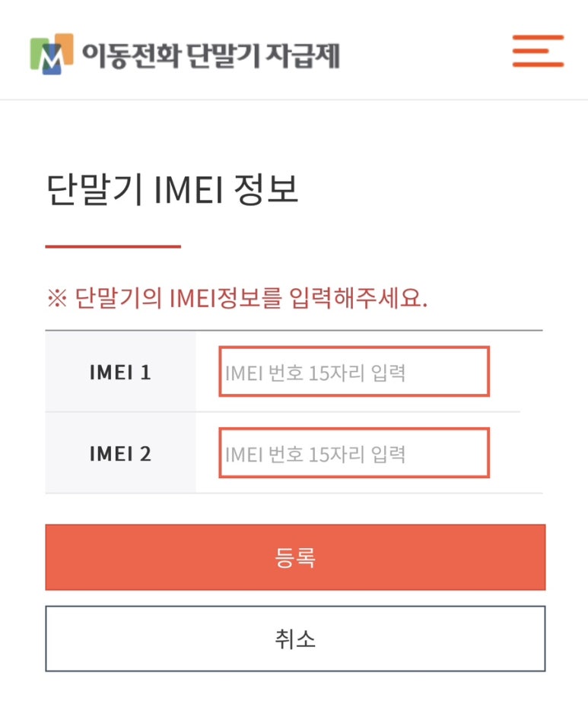Expand the navigation via three-line icon

point(538,51)
